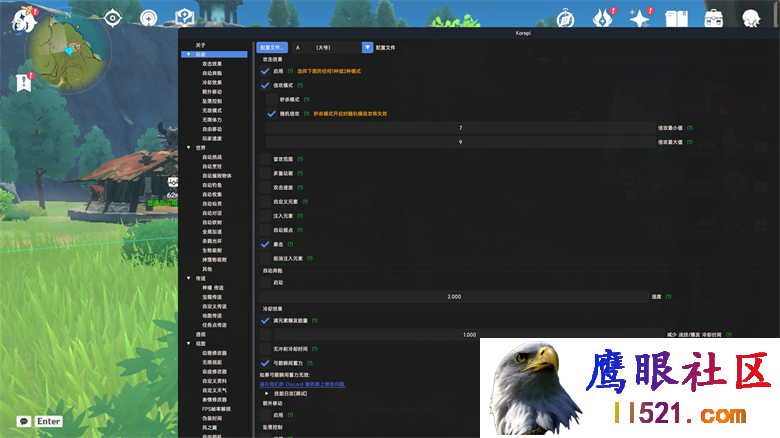
Task: Expand the 技能日志[调试] section
Action: [x=267, y=394]
